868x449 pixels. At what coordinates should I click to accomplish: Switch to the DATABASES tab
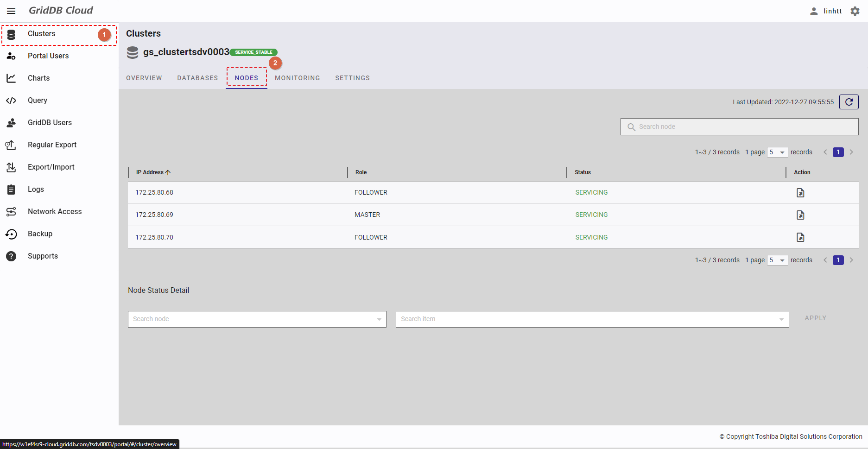(x=197, y=78)
